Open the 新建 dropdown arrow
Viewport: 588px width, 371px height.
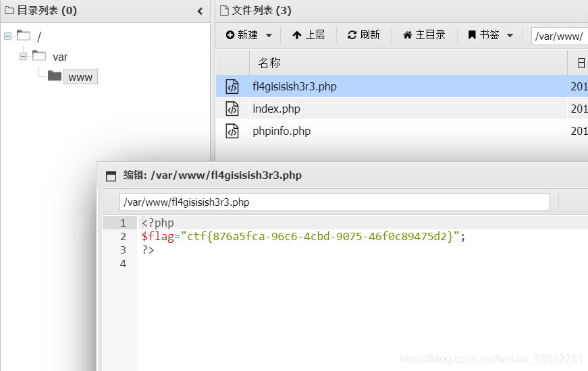click(269, 36)
